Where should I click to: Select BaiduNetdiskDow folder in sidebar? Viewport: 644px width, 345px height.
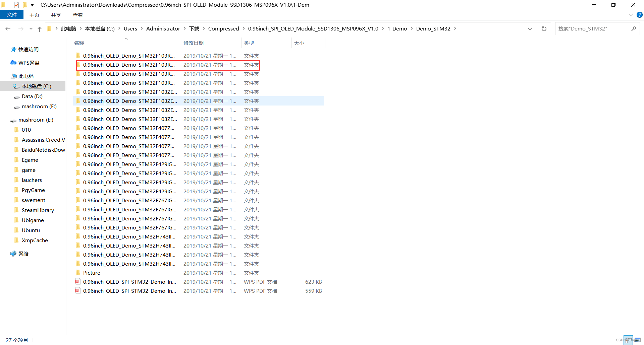tap(43, 150)
